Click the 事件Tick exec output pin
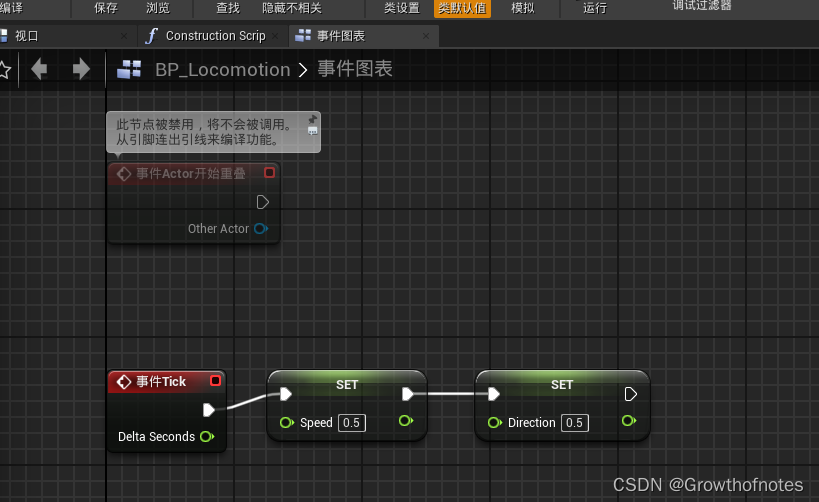 coord(208,410)
